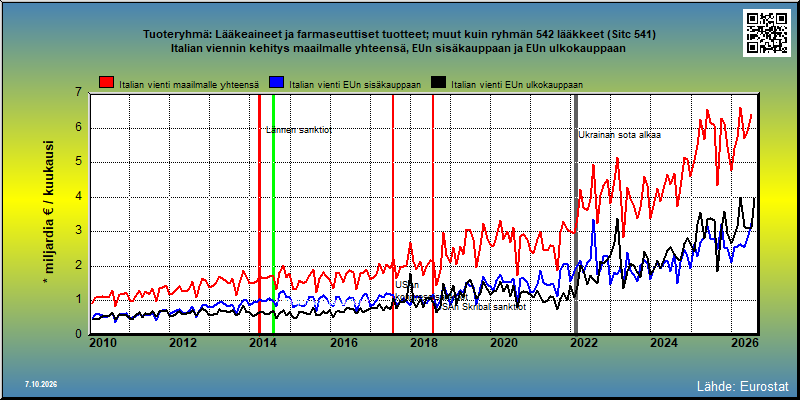Click the x-axis year 2026
800x400 pixels.
pyautogui.click(x=745, y=342)
